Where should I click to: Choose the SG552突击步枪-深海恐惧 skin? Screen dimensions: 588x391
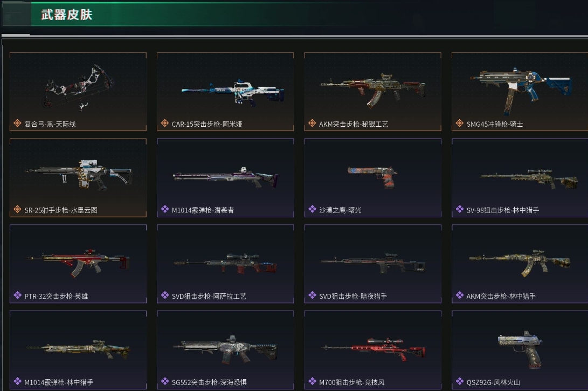[225, 350]
